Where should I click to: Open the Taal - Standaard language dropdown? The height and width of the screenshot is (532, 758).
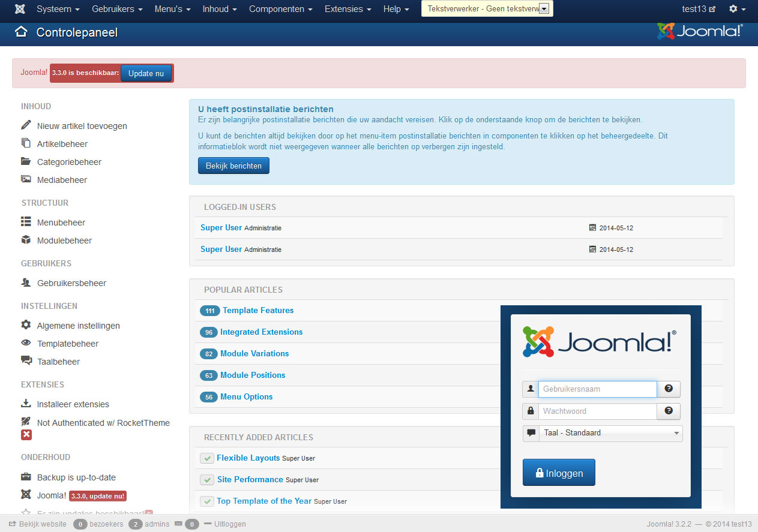[x=610, y=433]
